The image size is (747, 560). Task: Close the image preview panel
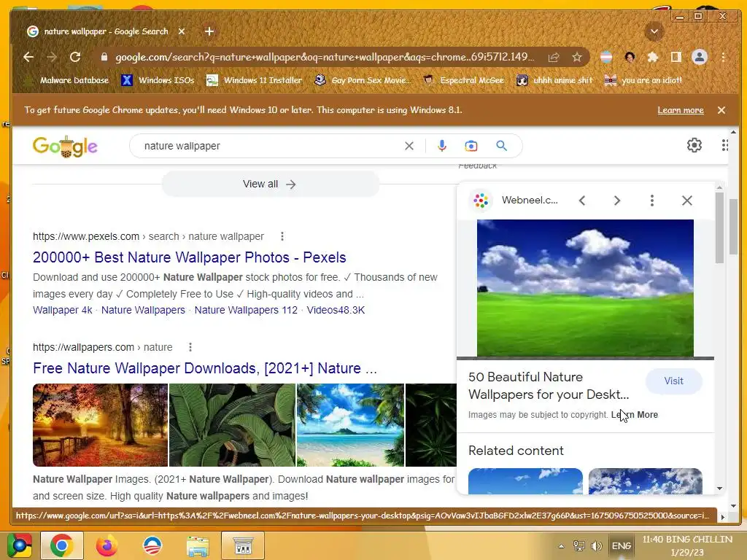pyautogui.click(x=687, y=201)
